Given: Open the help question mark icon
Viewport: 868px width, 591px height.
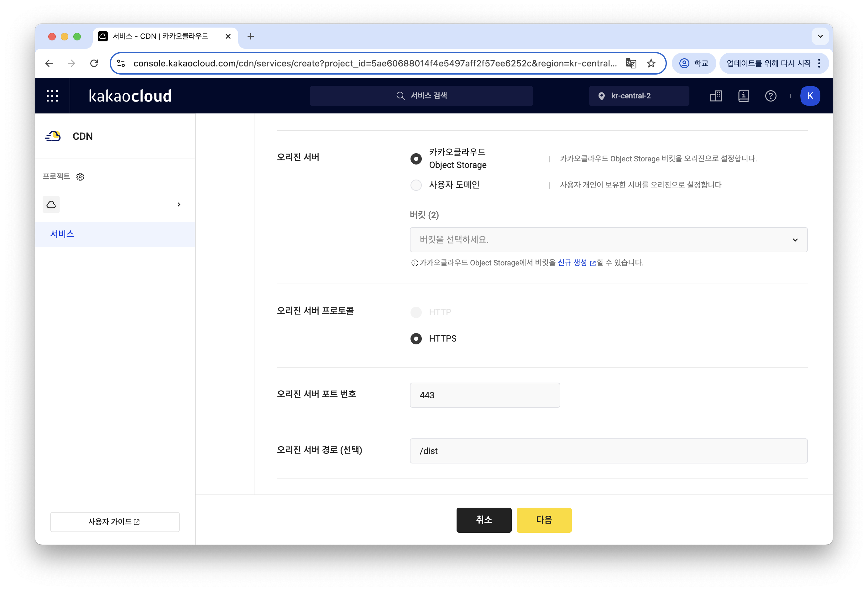Looking at the screenshot, I should [771, 96].
